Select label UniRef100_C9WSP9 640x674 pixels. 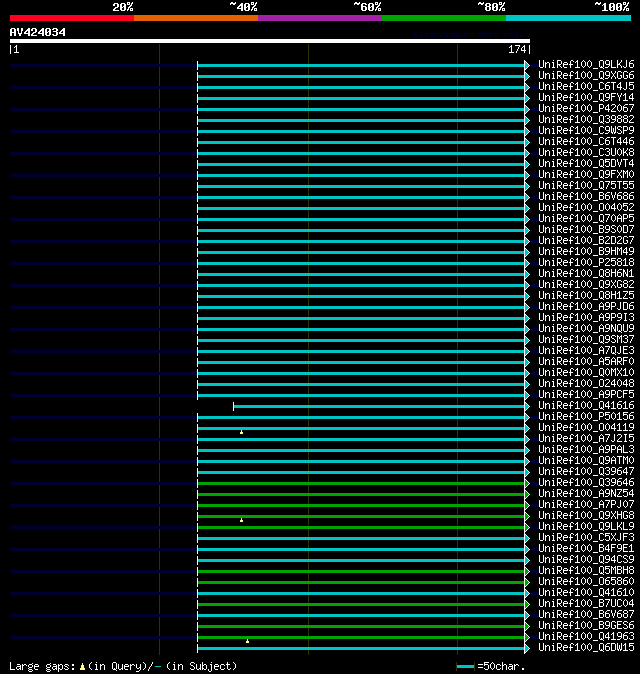point(586,130)
